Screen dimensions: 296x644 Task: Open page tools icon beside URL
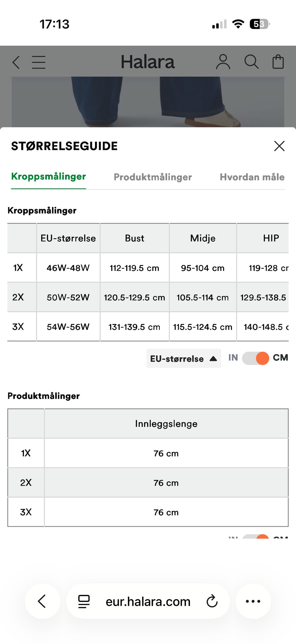coord(84,601)
